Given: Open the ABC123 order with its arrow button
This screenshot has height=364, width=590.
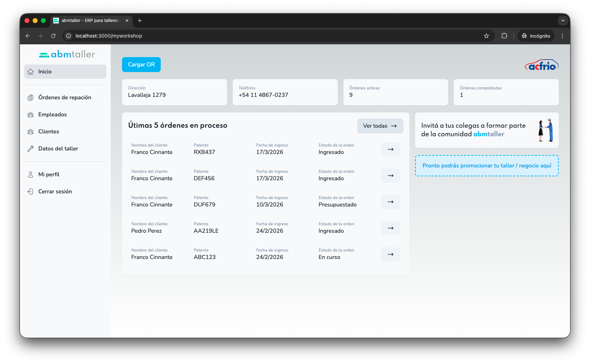Looking at the screenshot, I should point(390,254).
